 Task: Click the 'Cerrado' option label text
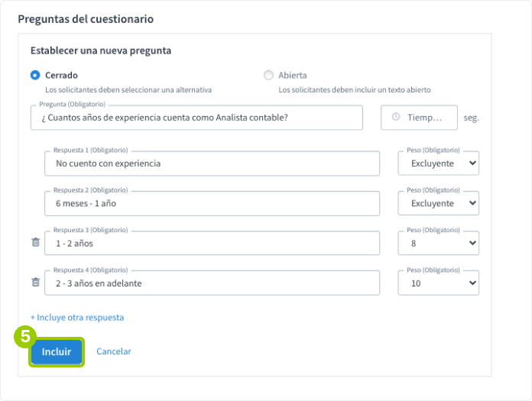[x=62, y=76]
